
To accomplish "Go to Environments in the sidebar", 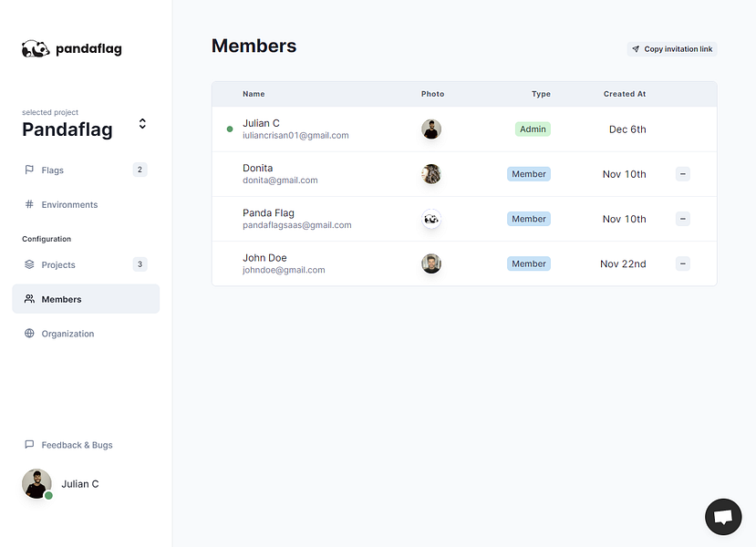I will [69, 205].
